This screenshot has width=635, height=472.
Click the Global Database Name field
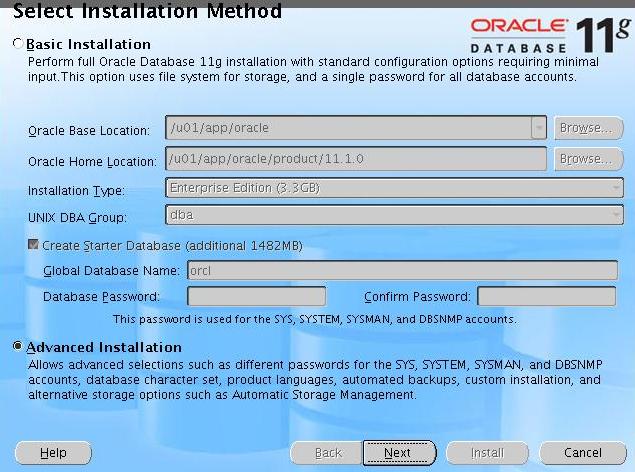(x=403, y=270)
